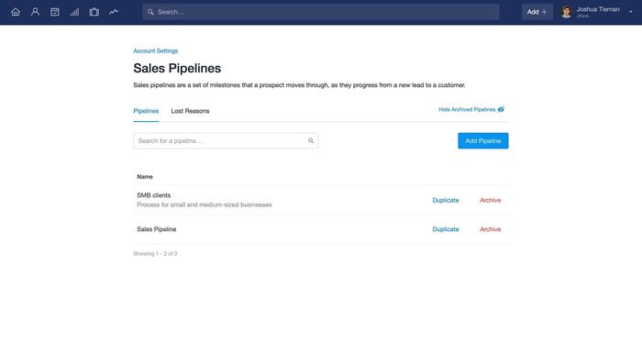This screenshot has width=642, height=364.
Task: Select the Pipelines tab
Action: [146, 111]
